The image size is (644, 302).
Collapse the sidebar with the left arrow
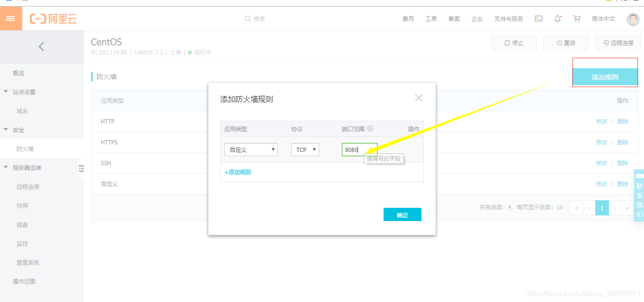coord(42,46)
